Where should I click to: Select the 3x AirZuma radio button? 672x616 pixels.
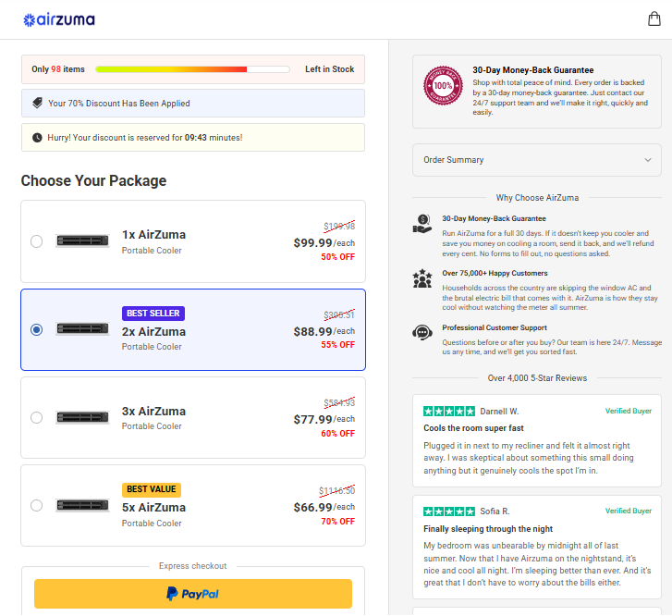36,418
